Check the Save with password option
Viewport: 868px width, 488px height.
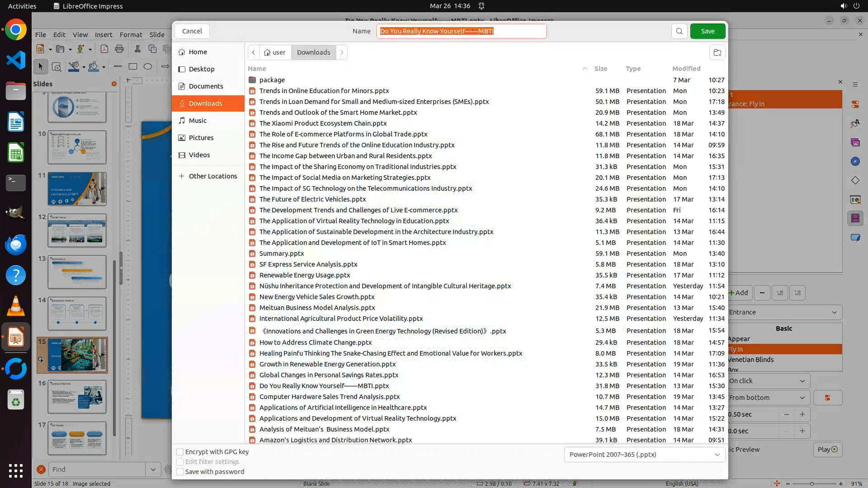pos(180,472)
